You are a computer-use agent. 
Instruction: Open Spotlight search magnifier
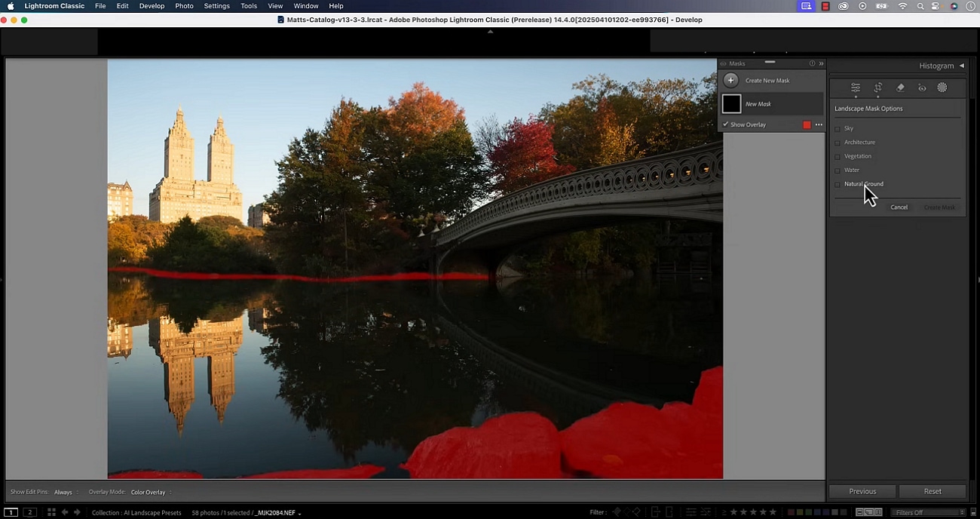(920, 6)
